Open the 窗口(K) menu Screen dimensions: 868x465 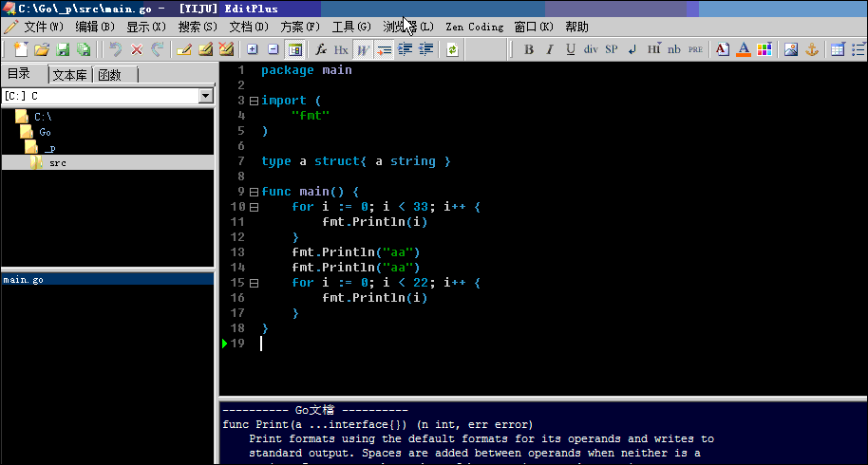click(x=534, y=27)
